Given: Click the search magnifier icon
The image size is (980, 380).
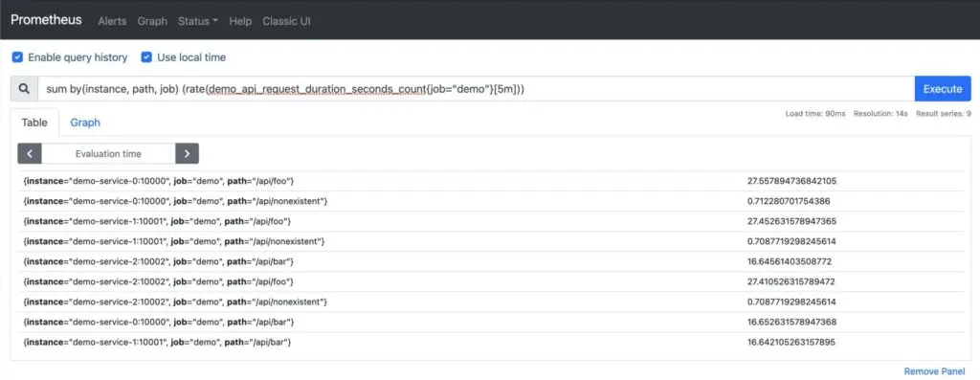Looking at the screenshot, I should [24, 89].
